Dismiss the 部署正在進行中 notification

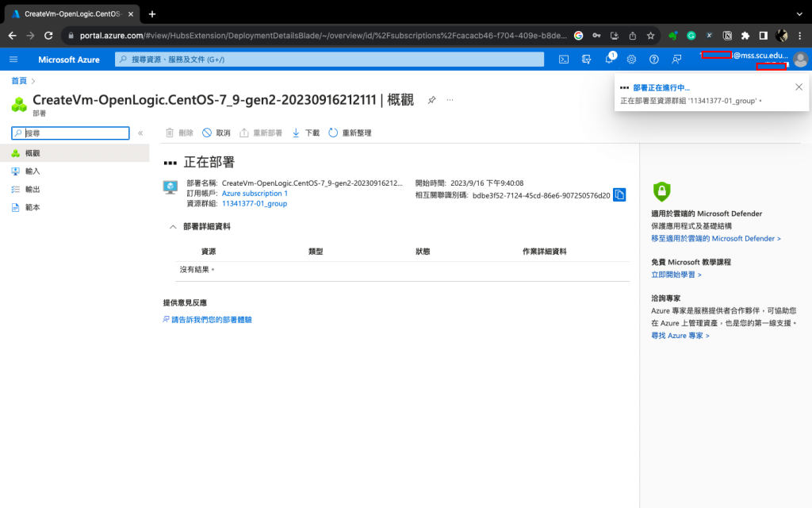pyautogui.click(x=799, y=87)
